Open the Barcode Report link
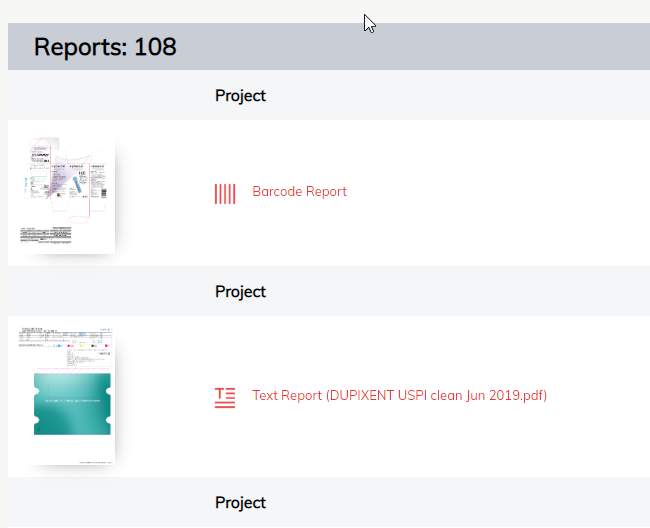650x528 pixels. click(x=299, y=192)
